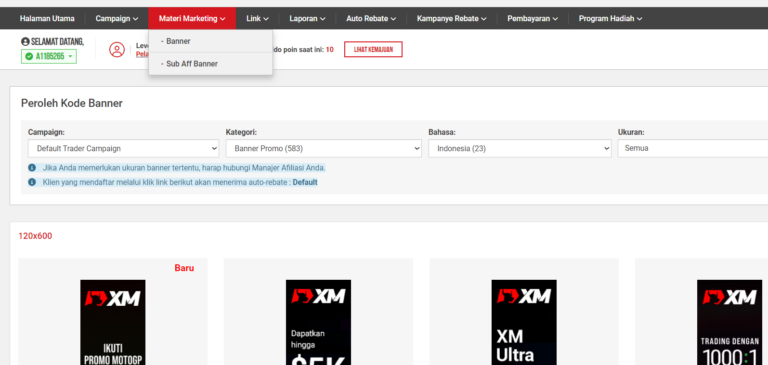Expand account ID A1185265 dropdown

click(49, 57)
